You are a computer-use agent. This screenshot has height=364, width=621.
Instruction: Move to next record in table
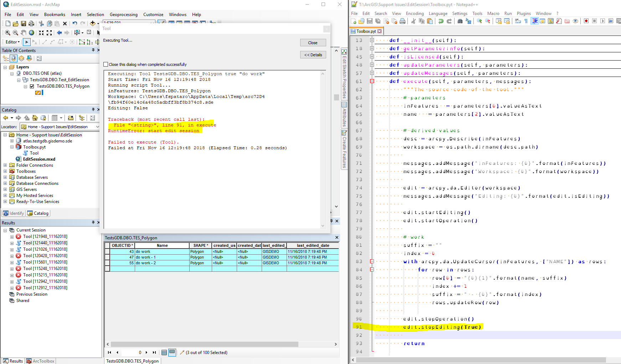pyautogui.click(x=147, y=353)
